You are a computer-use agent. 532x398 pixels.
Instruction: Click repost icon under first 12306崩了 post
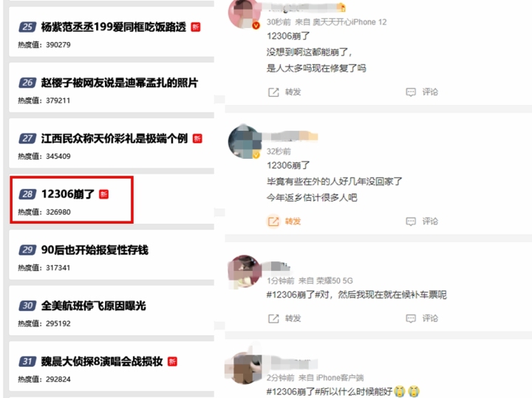(x=273, y=92)
